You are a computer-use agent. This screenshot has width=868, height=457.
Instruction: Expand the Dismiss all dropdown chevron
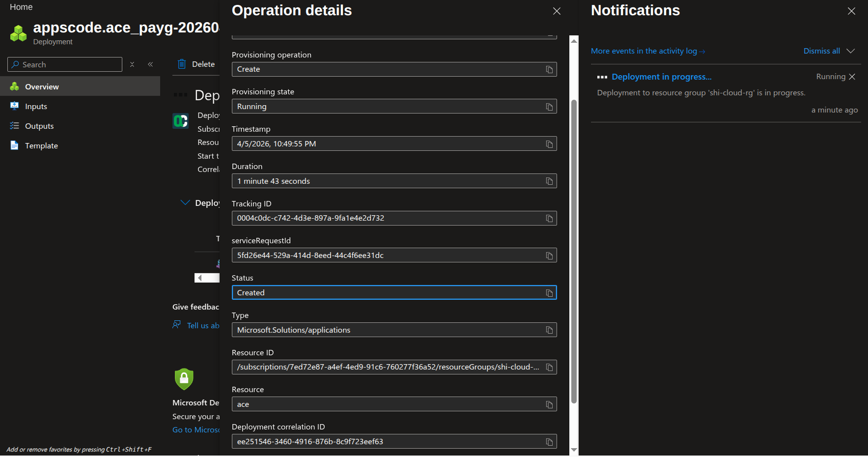tap(851, 51)
